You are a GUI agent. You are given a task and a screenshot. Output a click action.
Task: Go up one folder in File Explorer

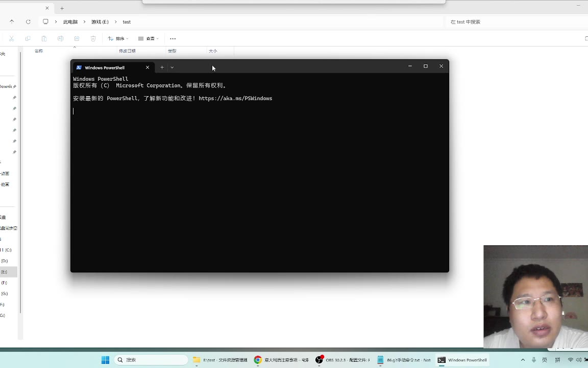point(12,22)
